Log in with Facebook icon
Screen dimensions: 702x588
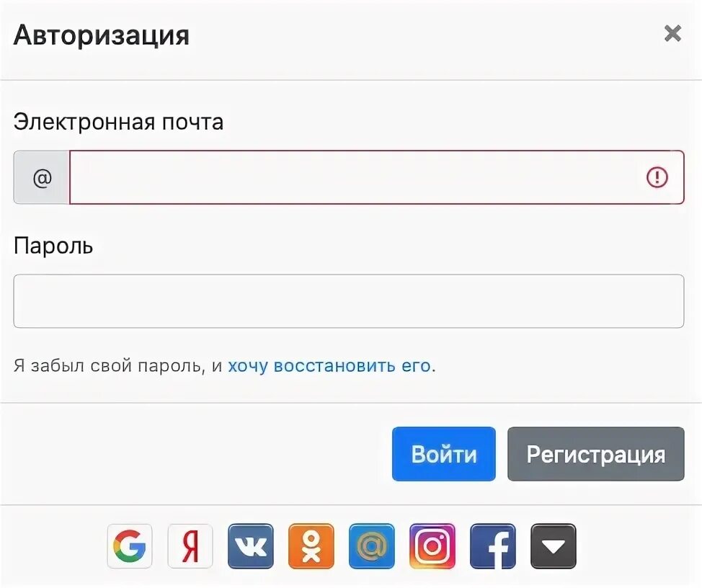pyautogui.click(x=493, y=546)
